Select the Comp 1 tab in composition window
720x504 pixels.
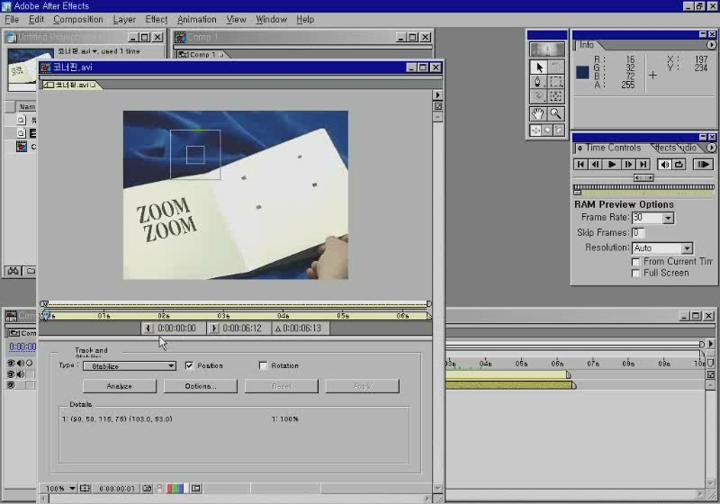click(x=200, y=55)
